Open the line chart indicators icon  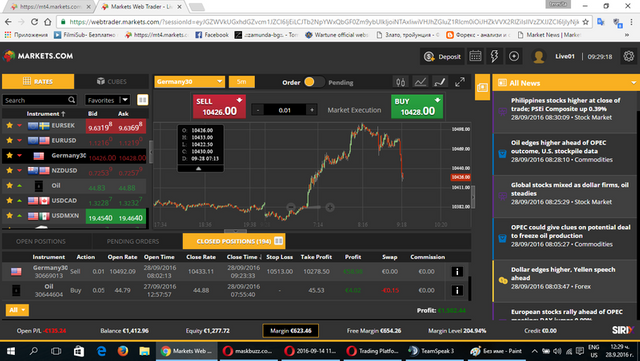coord(420,82)
